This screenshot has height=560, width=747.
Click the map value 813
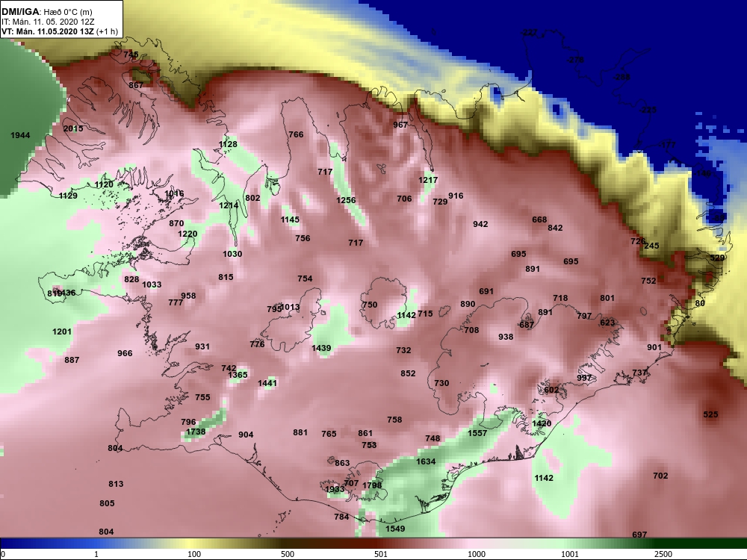pyautogui.click(x=116, y=484)
